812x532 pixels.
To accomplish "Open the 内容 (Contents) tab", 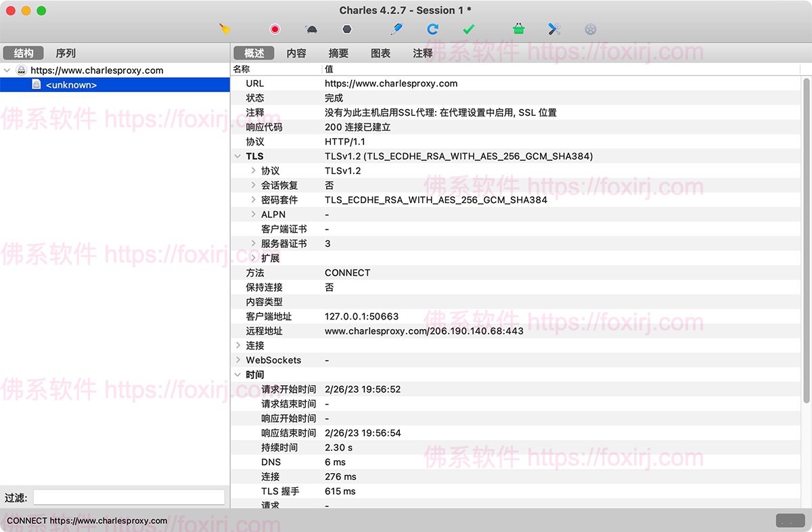I will [296, 53].
